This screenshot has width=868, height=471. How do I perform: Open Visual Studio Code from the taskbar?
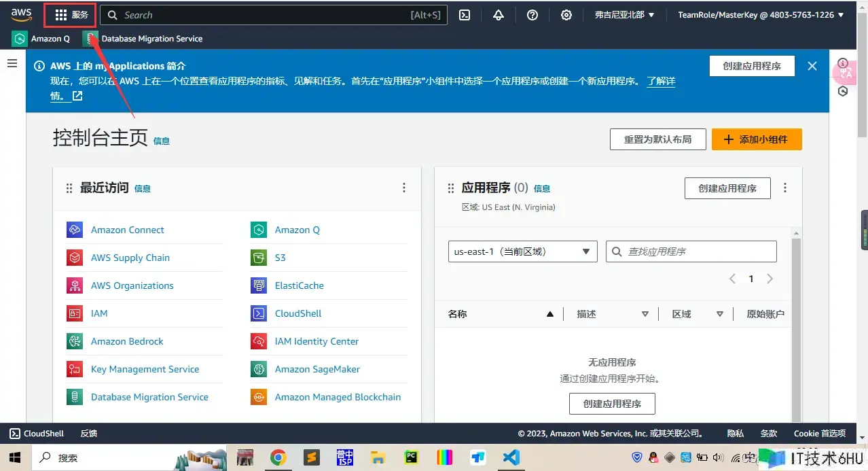(x=511, y=457)
